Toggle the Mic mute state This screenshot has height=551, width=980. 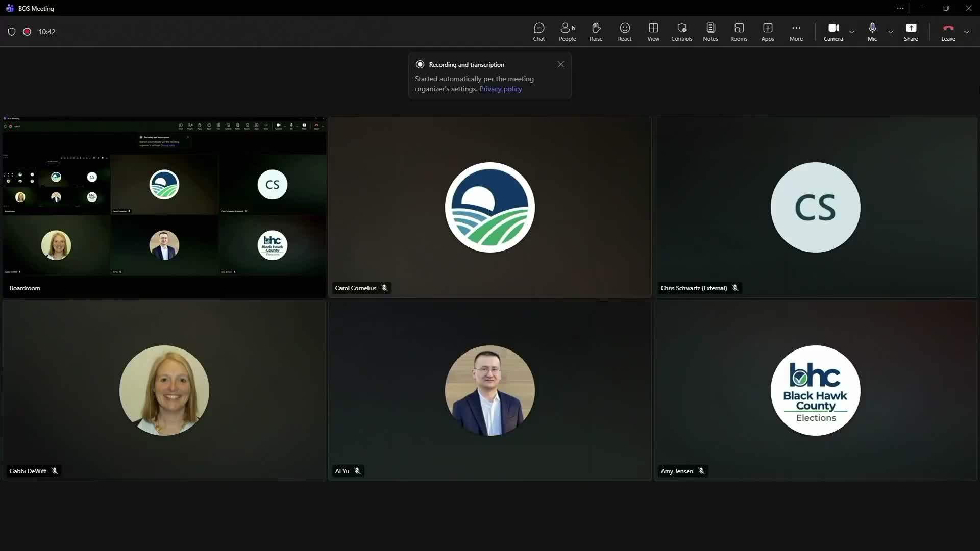click(872, 32)
